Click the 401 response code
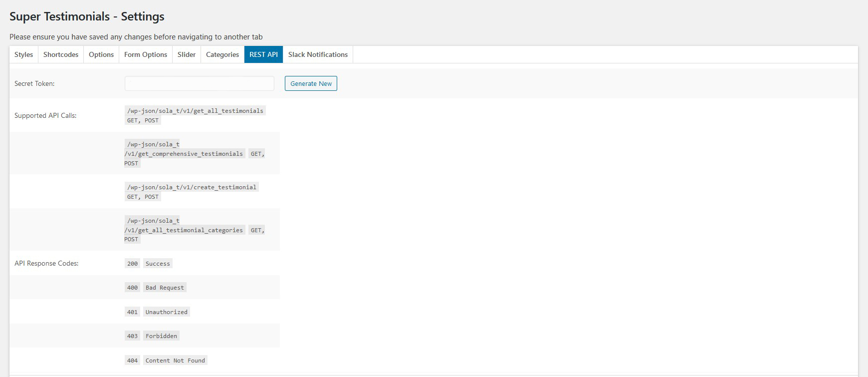Viewport: 868px width, 377px height. pos(132,312)
